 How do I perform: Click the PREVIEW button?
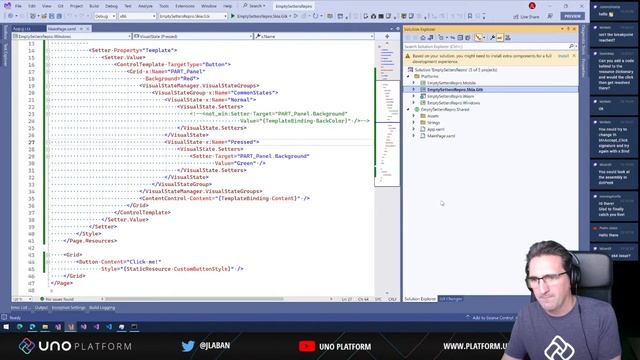point(572,16)
